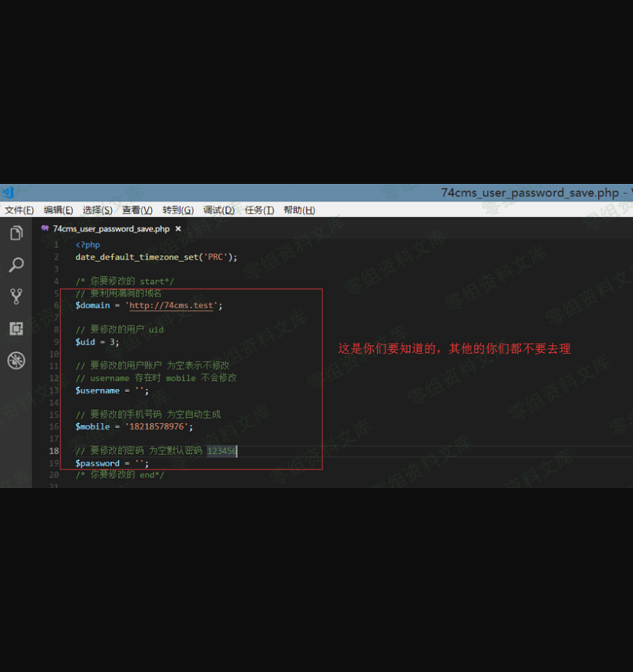Open the 任务(T) menu
The image size is (633, 672).
259,210
